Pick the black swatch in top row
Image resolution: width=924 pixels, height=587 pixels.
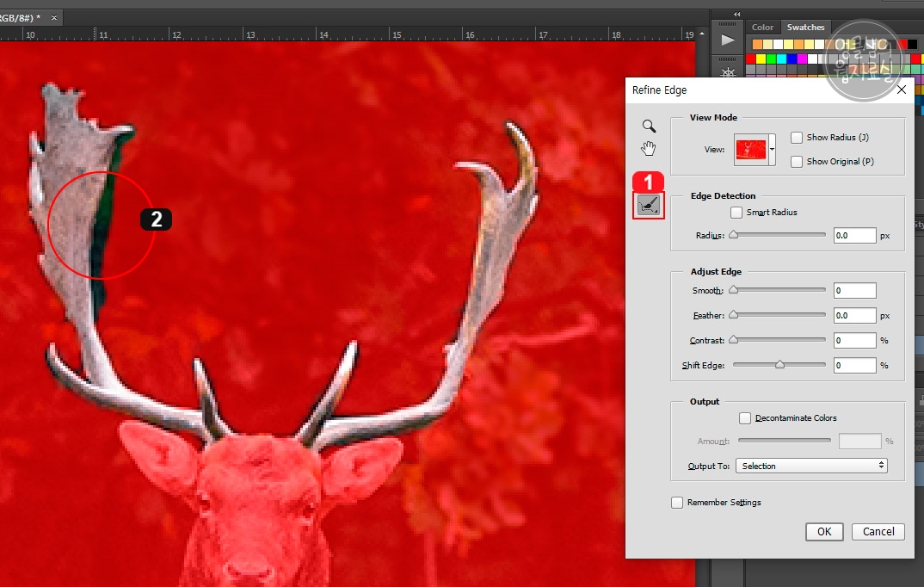(x=912, y=44)
